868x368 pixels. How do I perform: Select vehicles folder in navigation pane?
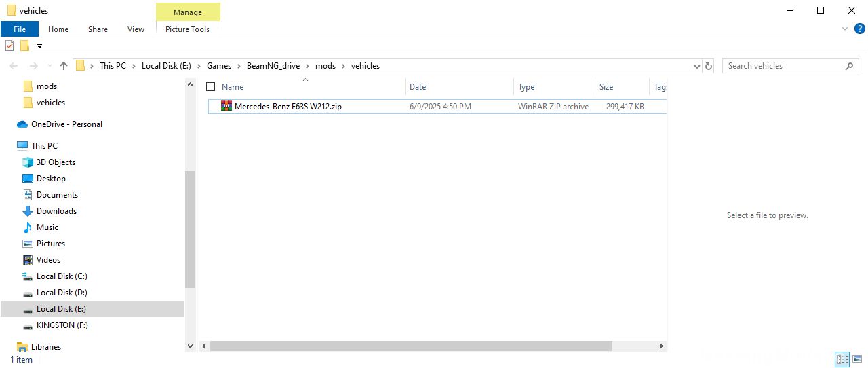[51, 103]
